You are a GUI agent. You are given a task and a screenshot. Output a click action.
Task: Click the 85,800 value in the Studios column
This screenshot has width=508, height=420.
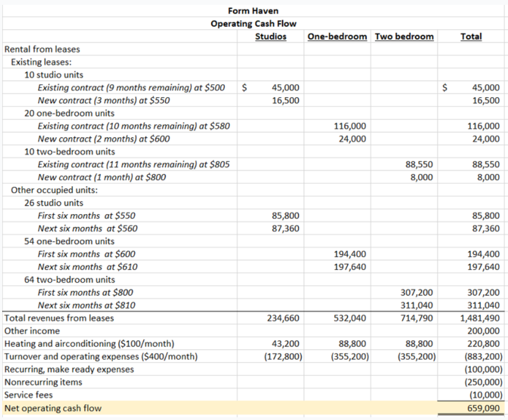point(285,216)
